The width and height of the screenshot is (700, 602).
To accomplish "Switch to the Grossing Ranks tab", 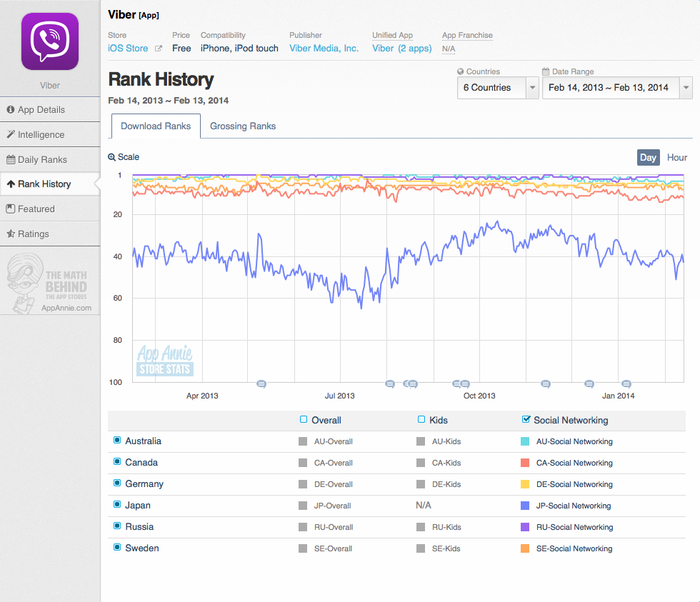I will click(243, 126).
